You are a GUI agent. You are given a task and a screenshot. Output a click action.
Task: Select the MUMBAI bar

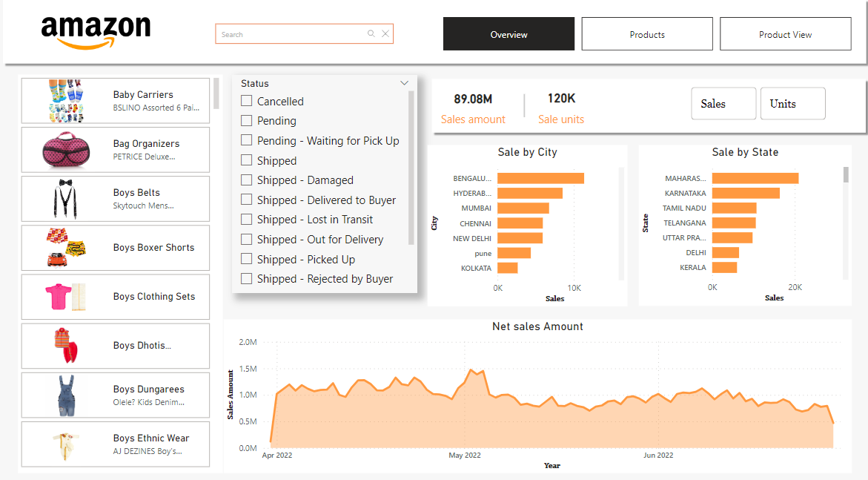coord(523,208)
